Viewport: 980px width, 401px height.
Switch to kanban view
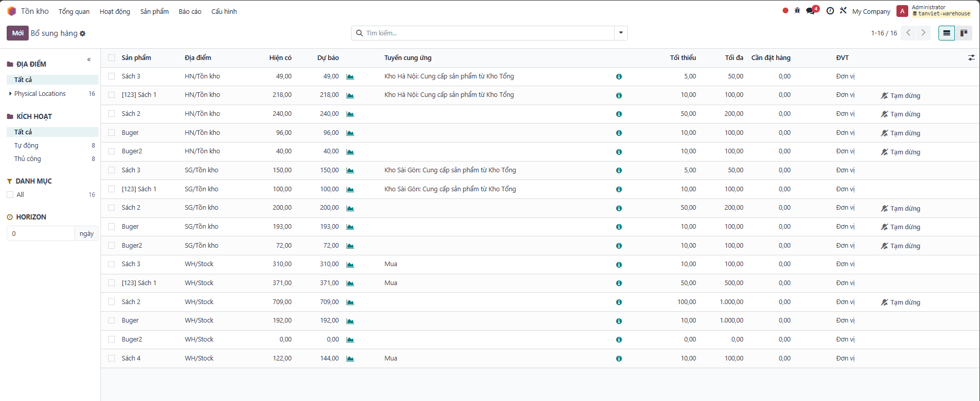[x=964, y=33]
